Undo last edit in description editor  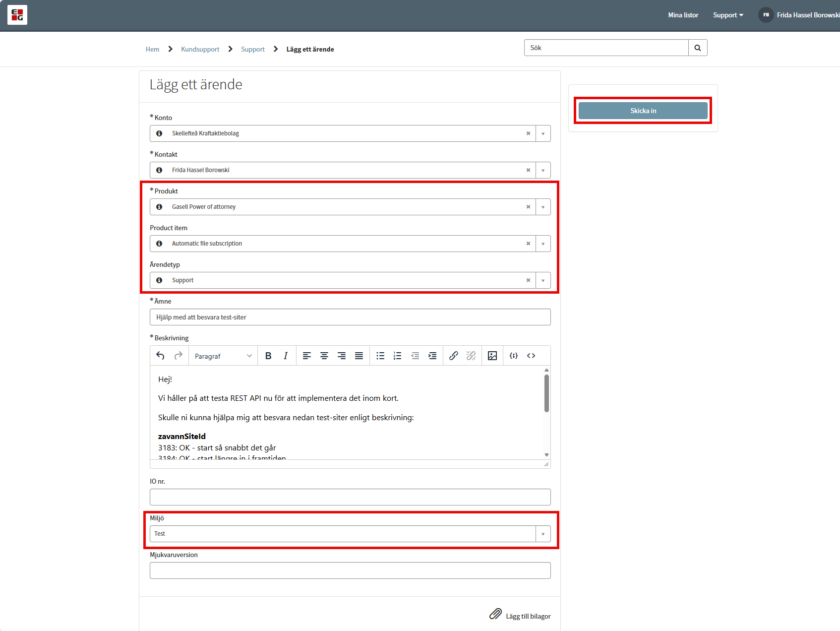click(x=160, y=356)
